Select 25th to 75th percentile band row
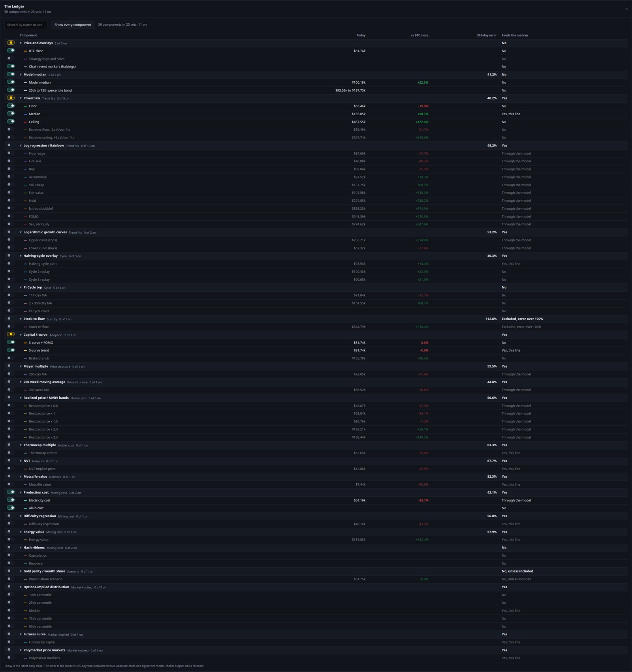The width and height of the screenshot is (632, 672). pos(316,90)
